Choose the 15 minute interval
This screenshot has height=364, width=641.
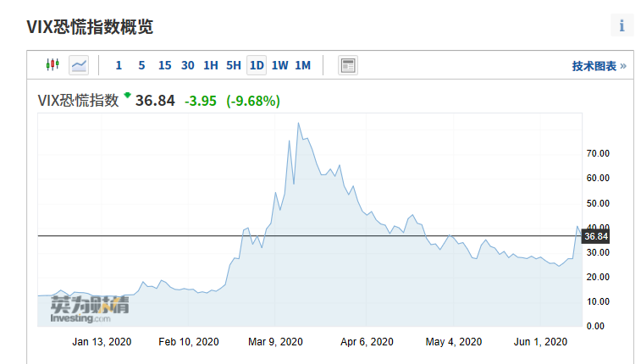point(165,65)
